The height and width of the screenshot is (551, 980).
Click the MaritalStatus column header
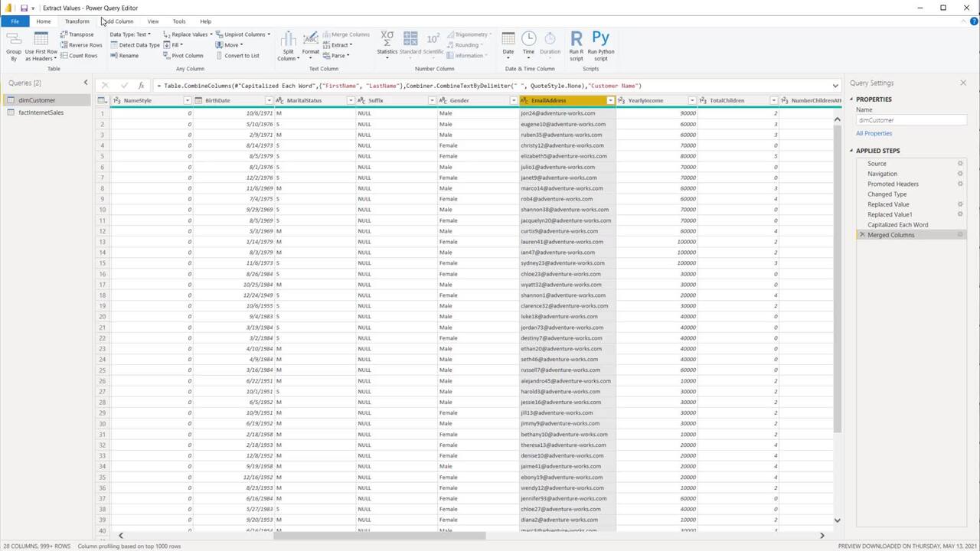315,100
